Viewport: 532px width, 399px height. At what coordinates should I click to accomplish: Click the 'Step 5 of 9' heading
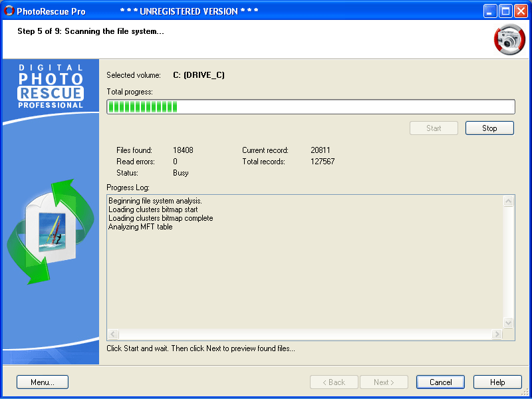pos(91,31)
